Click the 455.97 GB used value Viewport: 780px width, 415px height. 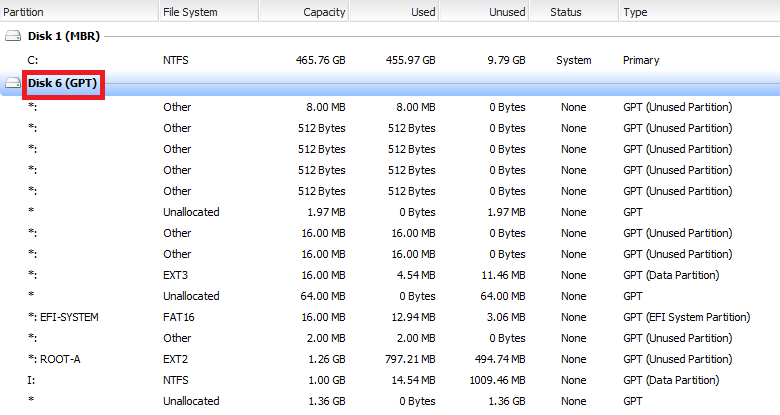pos(410,60)
